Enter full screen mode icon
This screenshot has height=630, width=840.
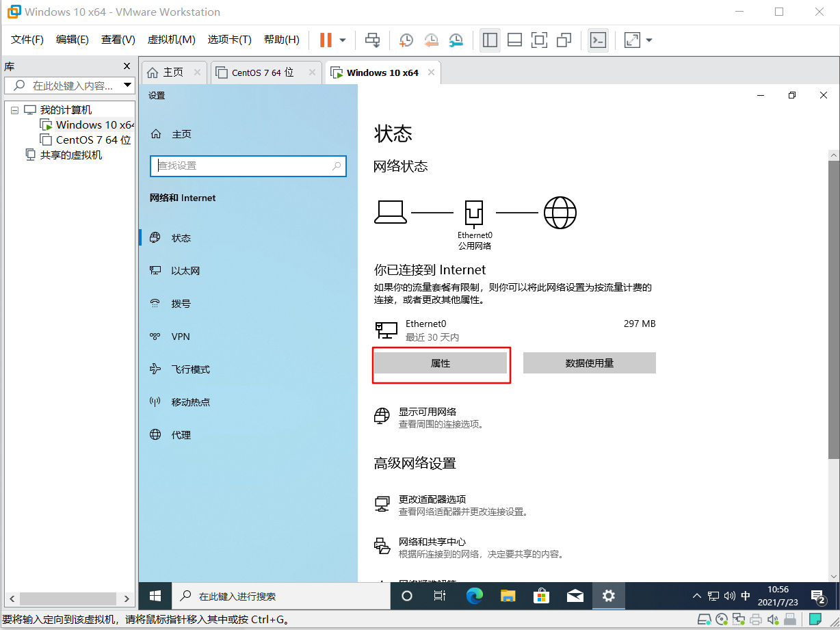click(x=539, y=40)
